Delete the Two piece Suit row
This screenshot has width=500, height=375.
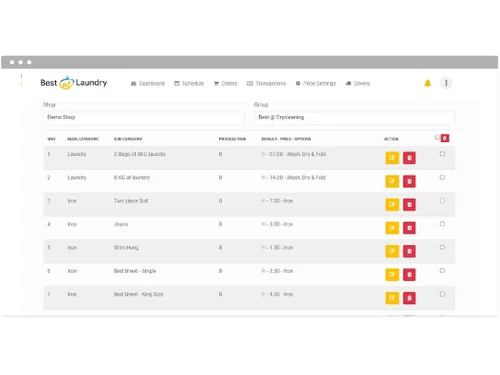coord(409,204)
